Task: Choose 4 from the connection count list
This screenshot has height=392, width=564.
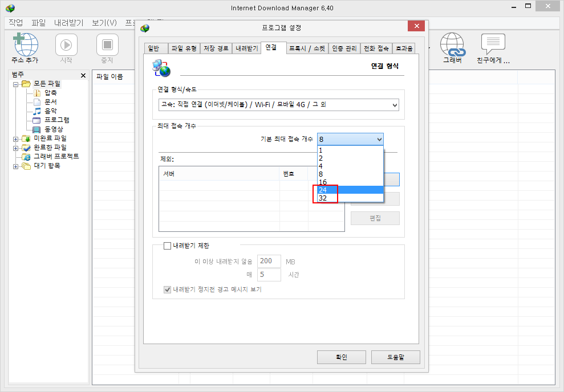Action: (350, 166)
